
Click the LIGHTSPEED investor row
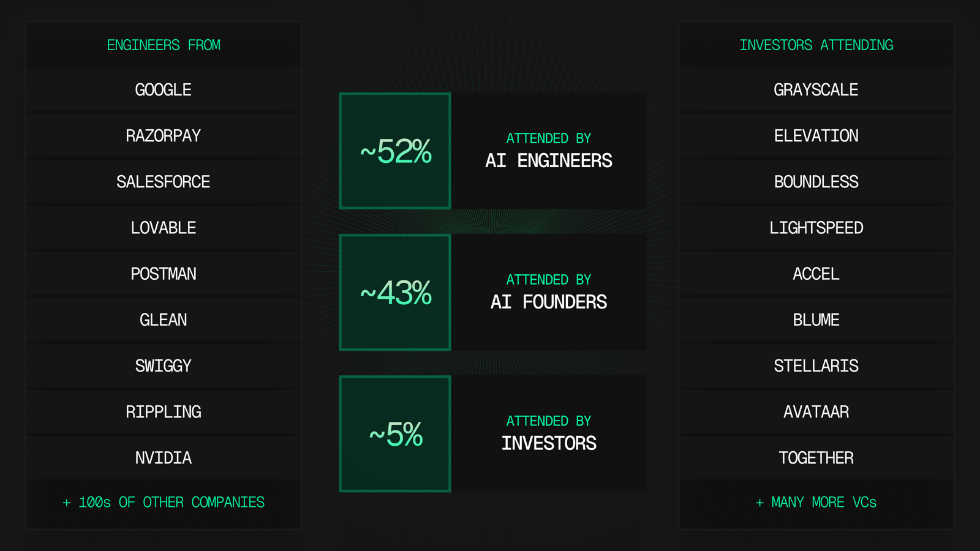click(x=816, y=228)
